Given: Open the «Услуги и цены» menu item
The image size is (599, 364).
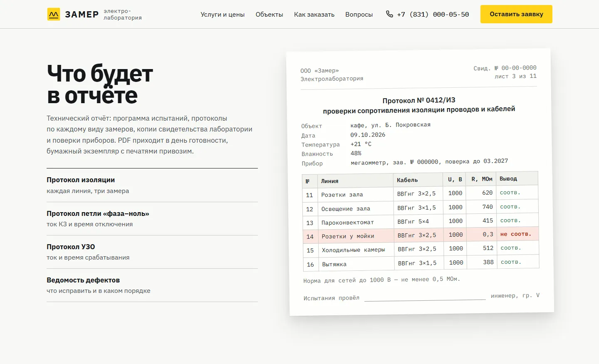Looking at the screenshot, I should [x=223, y=15].
